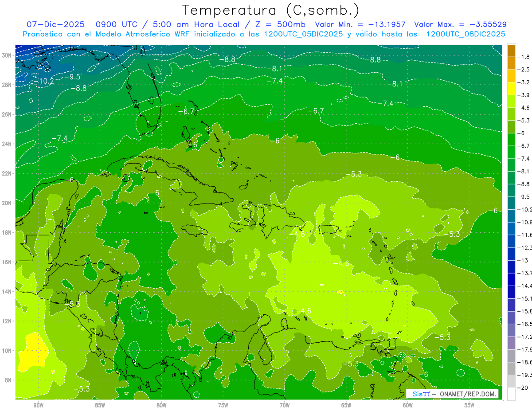The width and height of the screenshot is (532, 411).
Task: Click the "0900 UTC" time text
Action: [x=117, y=24]
